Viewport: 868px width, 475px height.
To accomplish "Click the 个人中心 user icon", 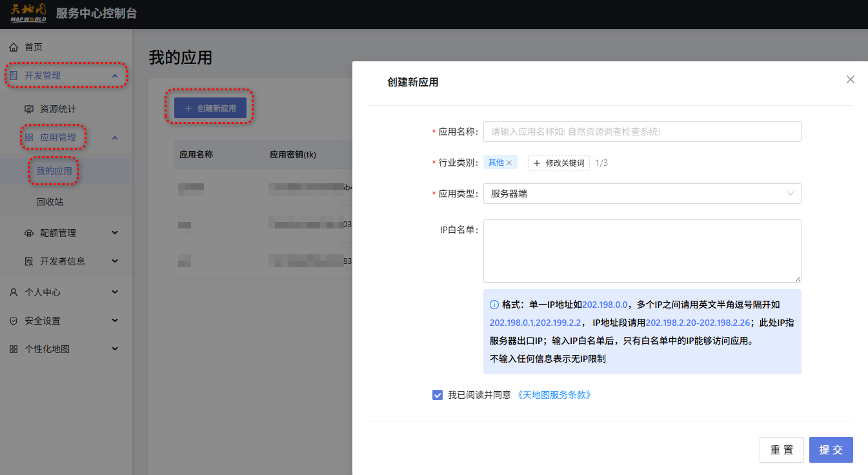I will pyautogui.click(x=14, y=292).
